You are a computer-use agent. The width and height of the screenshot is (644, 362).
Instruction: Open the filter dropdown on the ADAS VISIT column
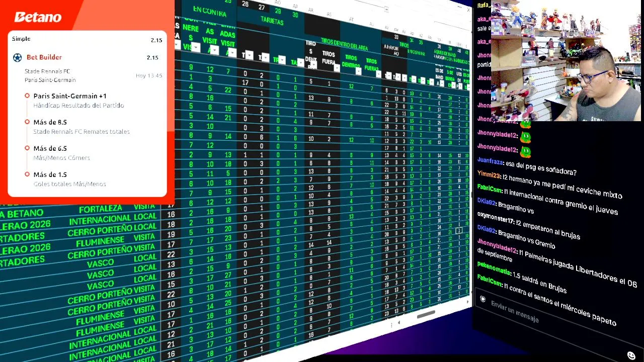coord(232,52)
